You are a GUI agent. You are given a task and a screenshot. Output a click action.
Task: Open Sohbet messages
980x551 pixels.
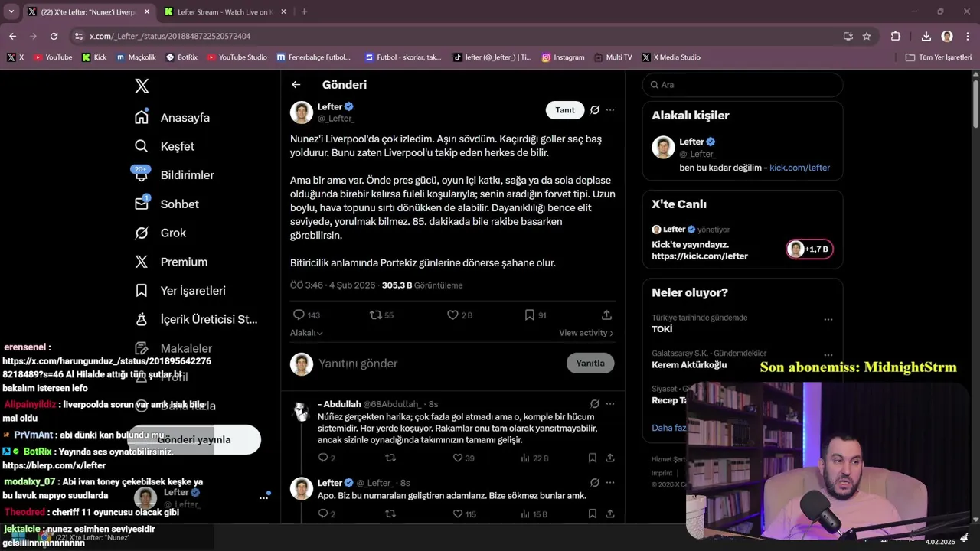166,204
